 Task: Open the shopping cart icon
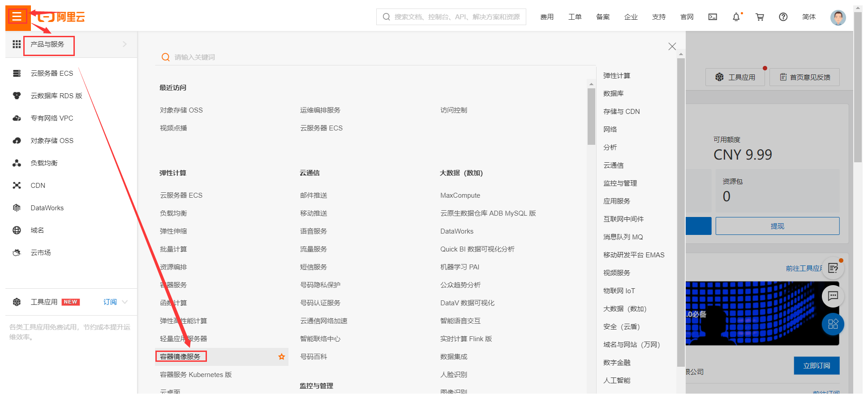click(760, 17)
